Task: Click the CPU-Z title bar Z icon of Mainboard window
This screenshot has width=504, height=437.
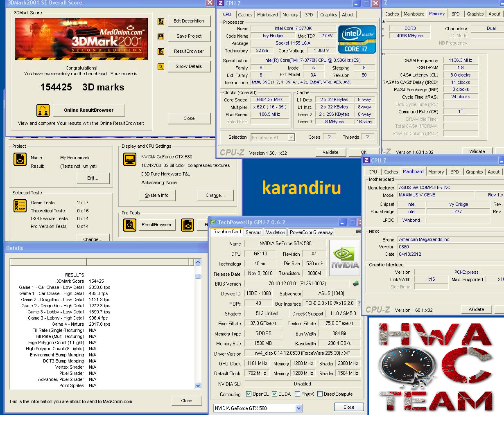Action: tap(366, 160)
